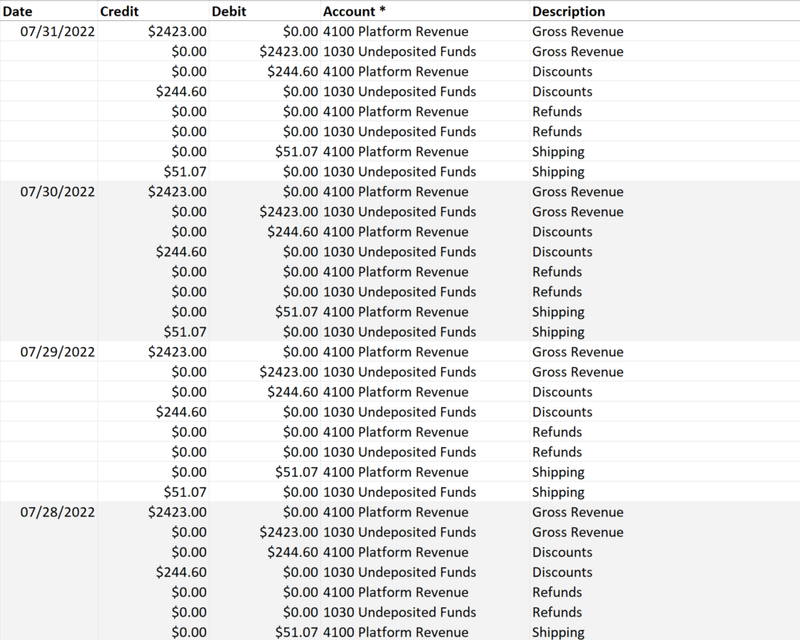Click Gross Revenue description in the 07/28/2022 row
This screenshot has width=800, height=640.
[x=578, y=512]
